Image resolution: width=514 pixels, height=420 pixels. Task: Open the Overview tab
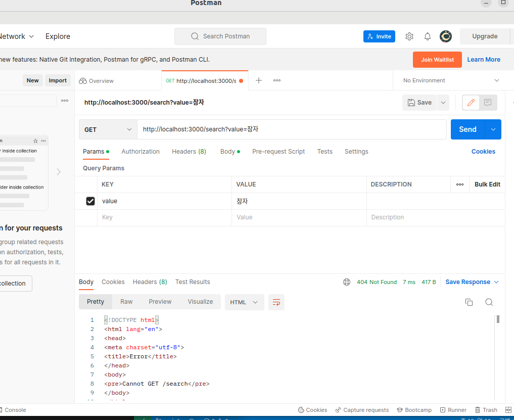[97, 81]
